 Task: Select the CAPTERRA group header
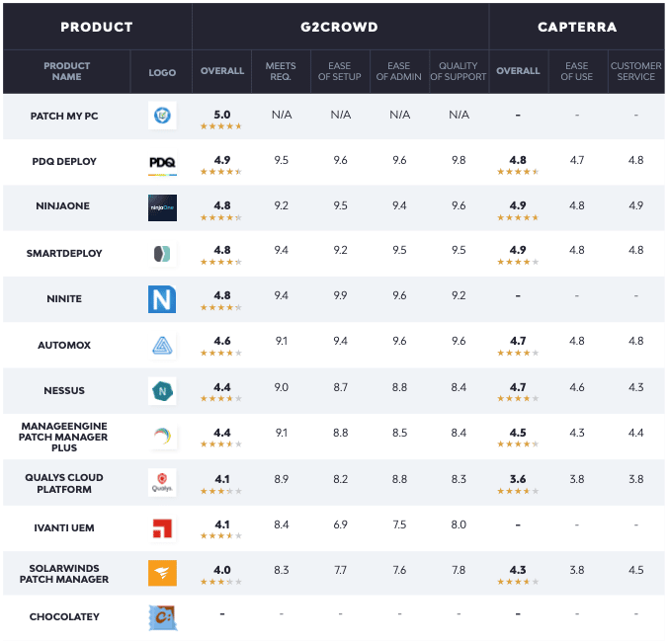[x=577, y=27]
